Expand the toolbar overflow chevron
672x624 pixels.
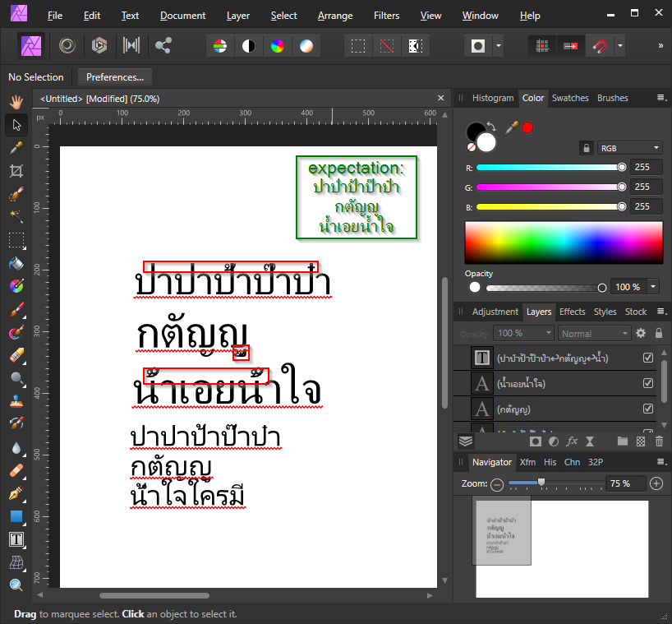(x=660, y=46)
